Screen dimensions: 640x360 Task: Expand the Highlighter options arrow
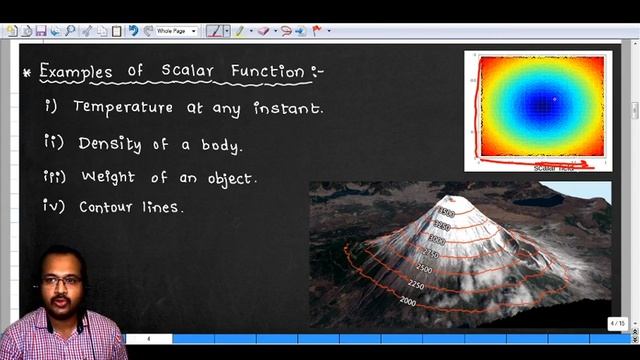click(x=251, y=31)
